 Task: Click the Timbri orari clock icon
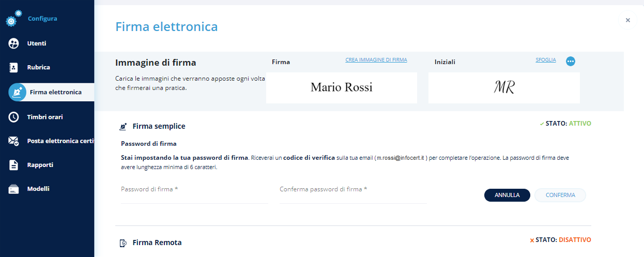pos(14,117)
